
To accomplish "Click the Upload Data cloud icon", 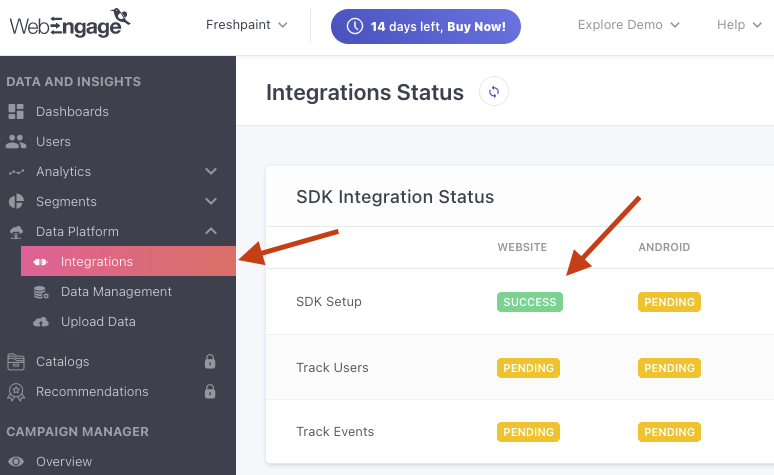I will pos(41,322).
